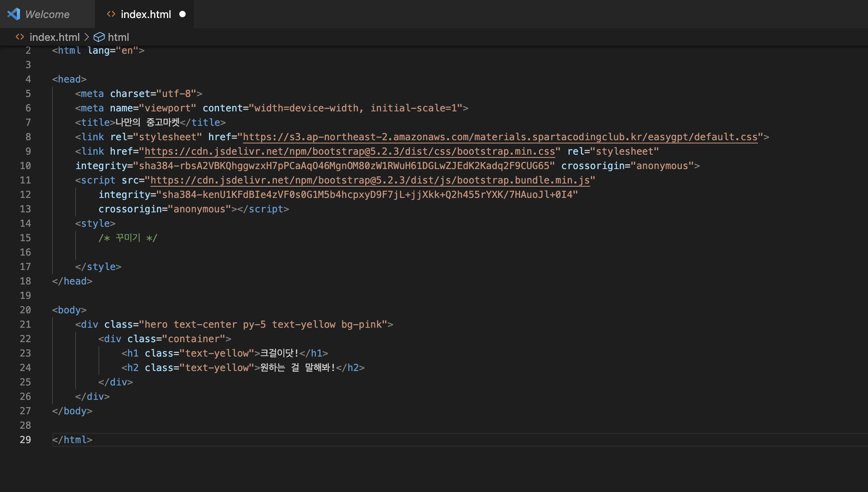Screen dimensions: 868x492
Task: Click the closing body tag
Action: (x=72, y=411)
